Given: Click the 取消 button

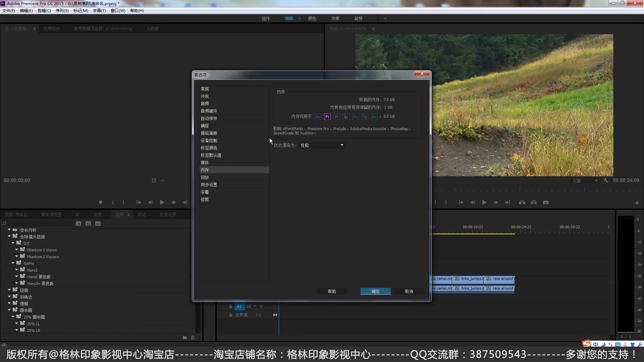Looking at the screenshot, I should (409, 291).
